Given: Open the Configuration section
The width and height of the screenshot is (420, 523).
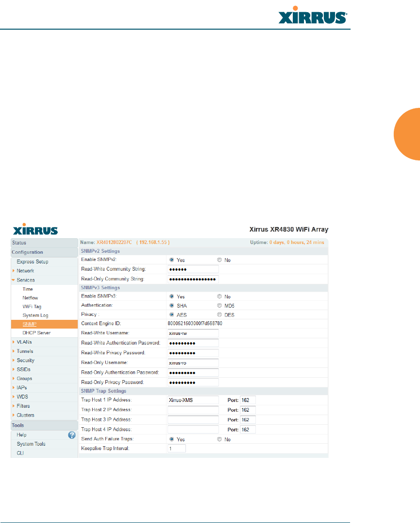Looking at the screenshot, I should [44, 252].
